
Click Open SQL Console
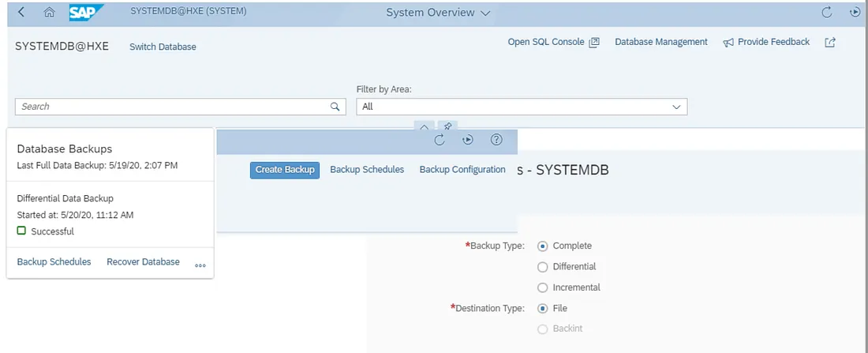coord(546,42)
